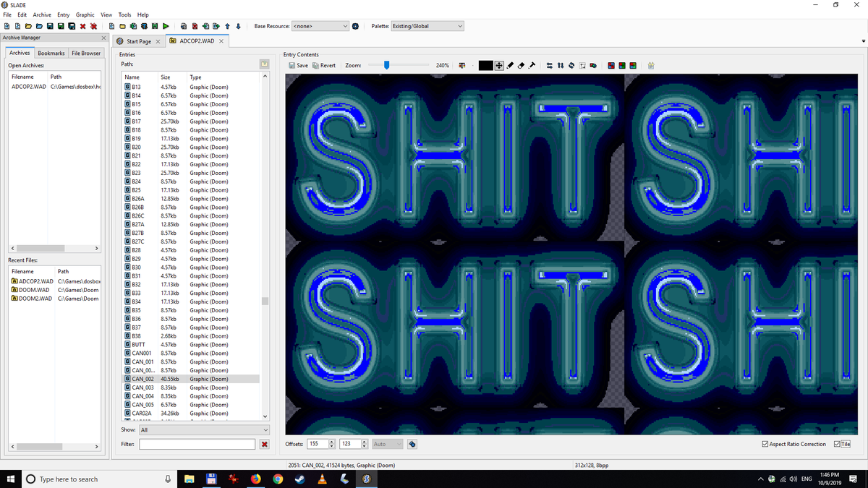Open the Archive menu

(x=42, y=14)
